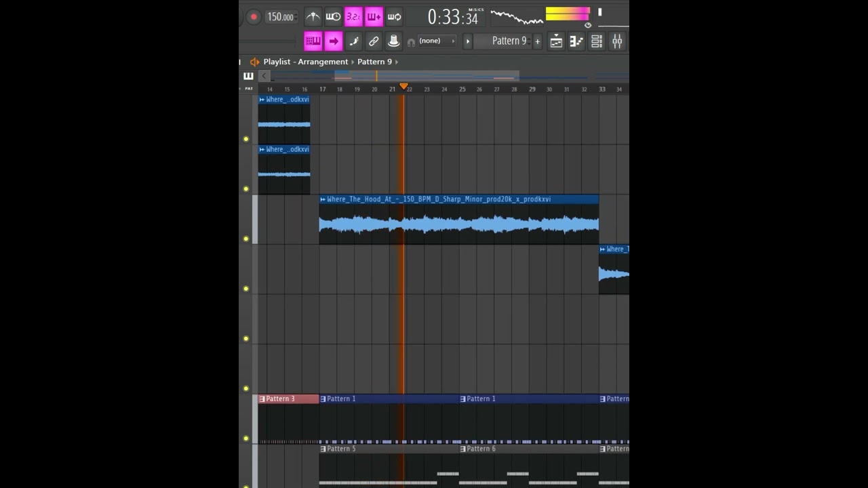Open the Channel rack icon
Screen dimensions: 868x488
pos(597,41)
